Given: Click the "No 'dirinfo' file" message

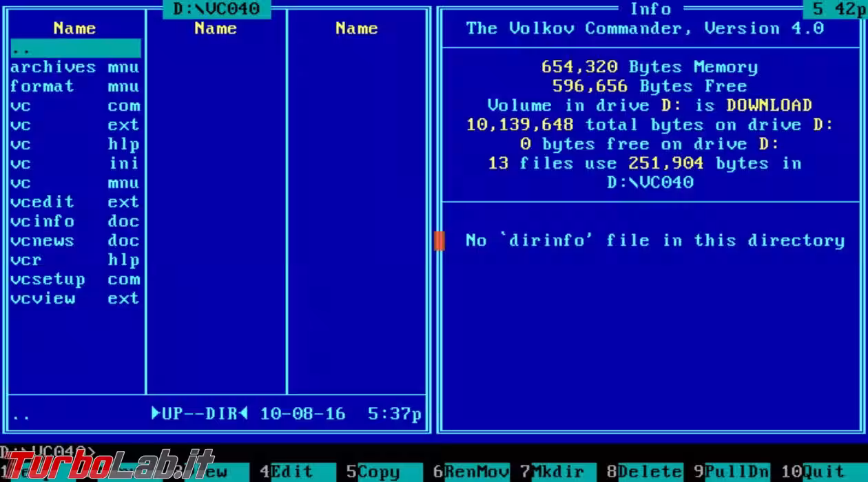Looking at the screenshot, I should click(x=655, y=240).
